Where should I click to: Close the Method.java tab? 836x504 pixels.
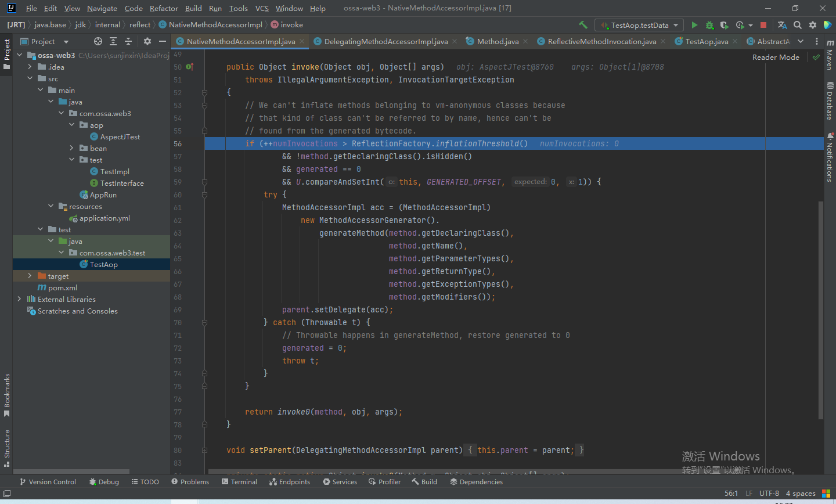pos(525,41)
